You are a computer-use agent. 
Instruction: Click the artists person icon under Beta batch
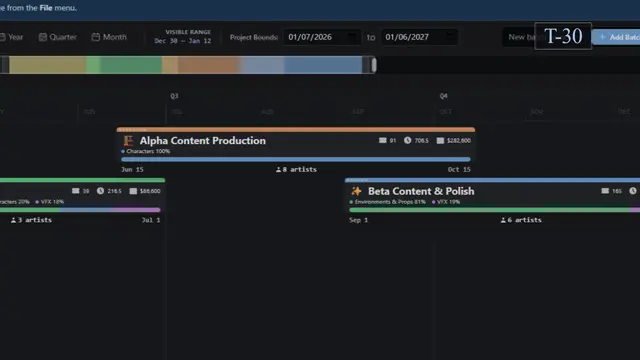pyautogui.click(x=503, y=220)
